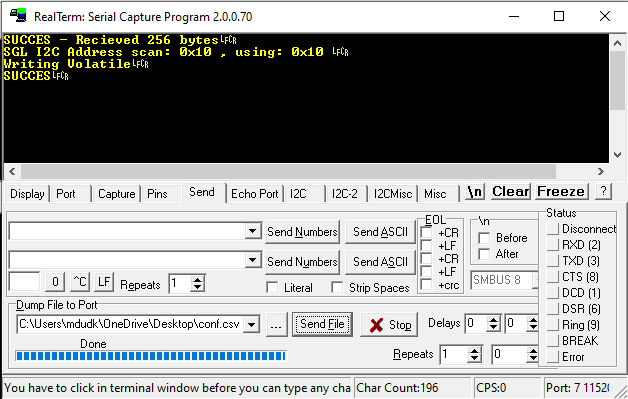This screenshot has width=628, height=399.
Task: Click horizontal scrollbar right arrow
Action: (x=600, y=171)
